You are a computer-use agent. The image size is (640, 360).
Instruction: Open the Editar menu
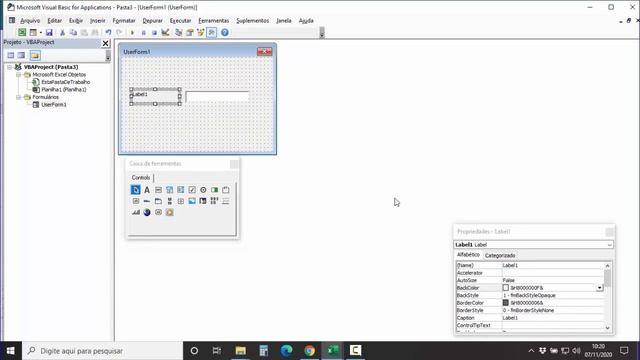click(x=54, y=20)
